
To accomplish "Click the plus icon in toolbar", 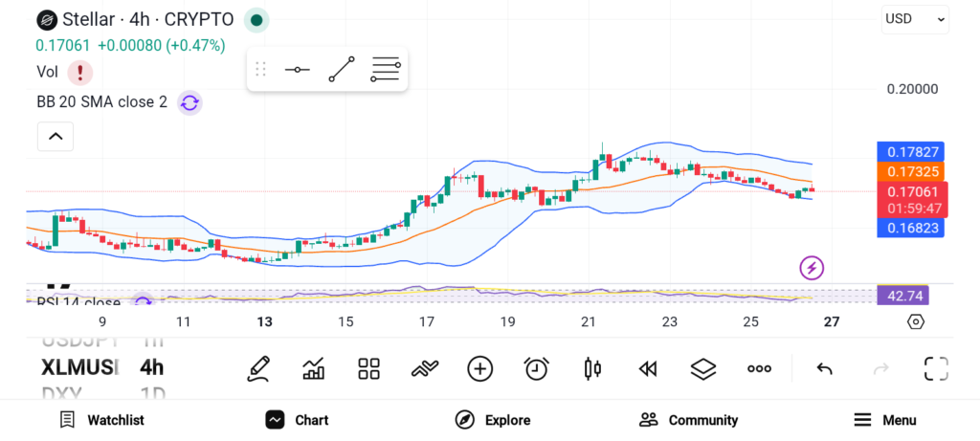I will click(479, 368).
